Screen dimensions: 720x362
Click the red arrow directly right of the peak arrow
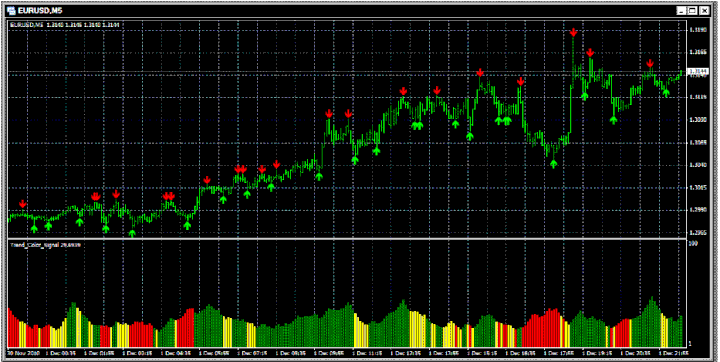tap(590, 53)
